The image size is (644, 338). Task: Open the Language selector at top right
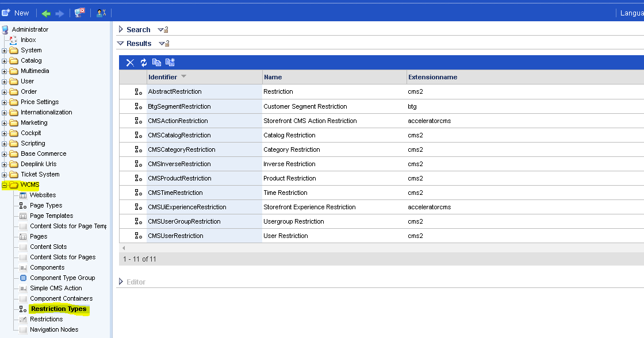632,12
